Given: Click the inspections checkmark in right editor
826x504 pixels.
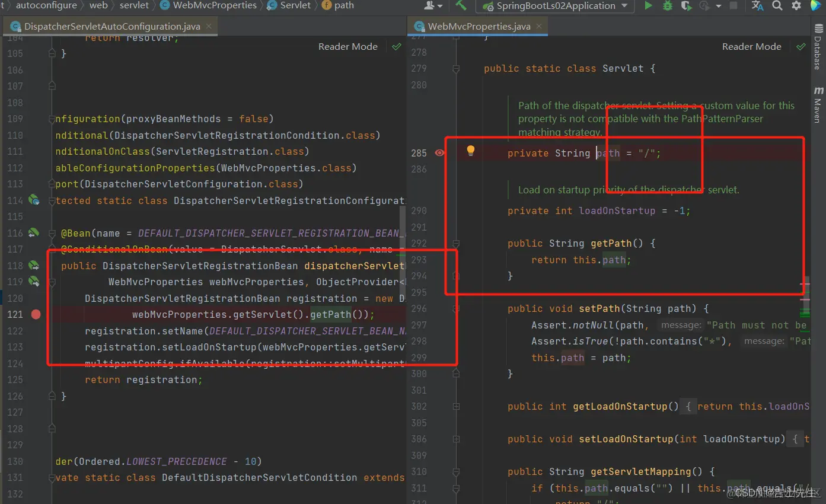Looking at the screenshot, I should (x=801, y=46).
